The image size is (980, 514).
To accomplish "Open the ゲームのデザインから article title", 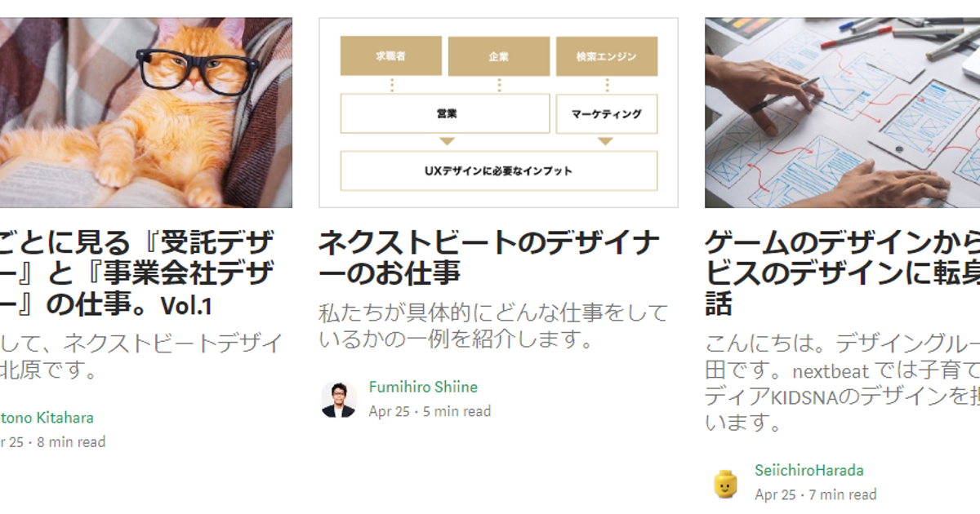I will [842, 273].
